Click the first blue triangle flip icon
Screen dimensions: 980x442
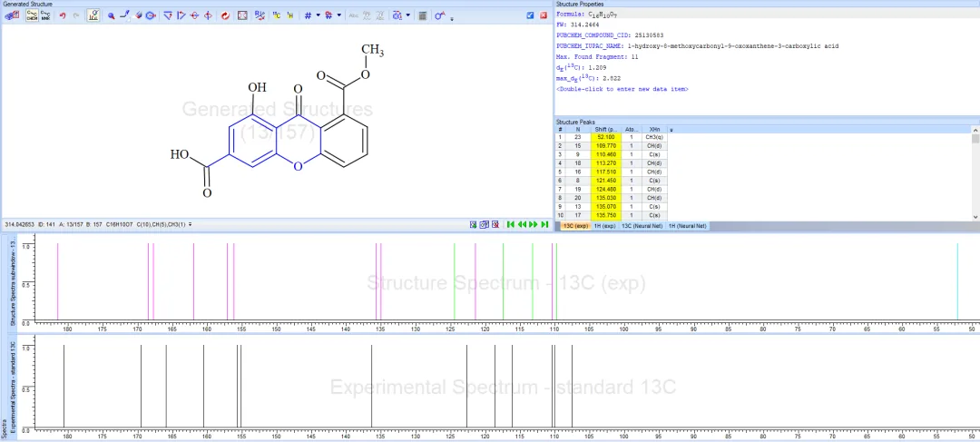[x=168, y=15]
